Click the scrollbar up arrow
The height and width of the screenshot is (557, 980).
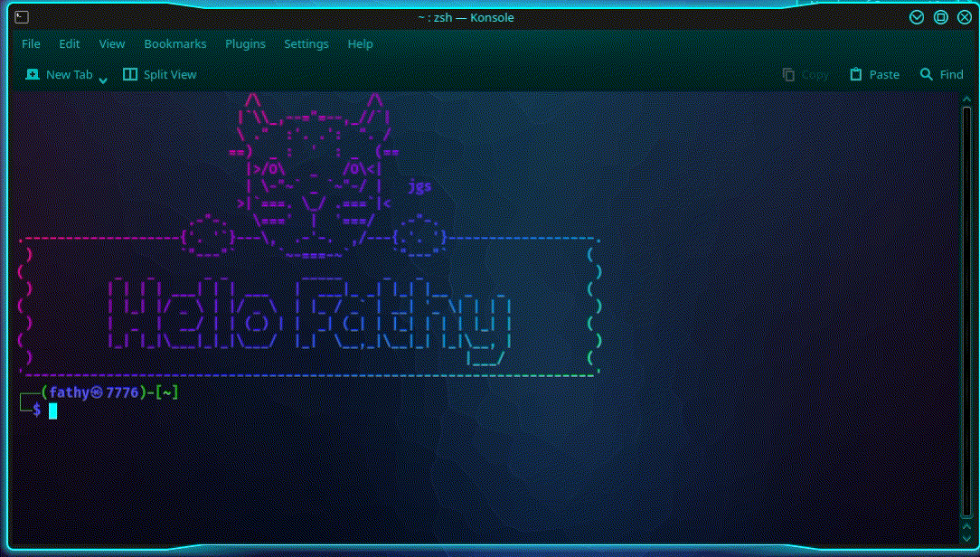click(966, 99)
